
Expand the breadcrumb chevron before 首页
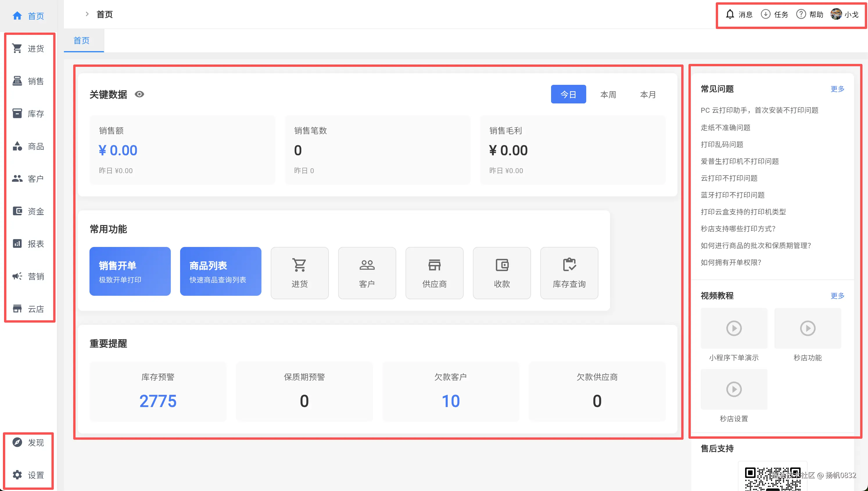pos(87,14)
